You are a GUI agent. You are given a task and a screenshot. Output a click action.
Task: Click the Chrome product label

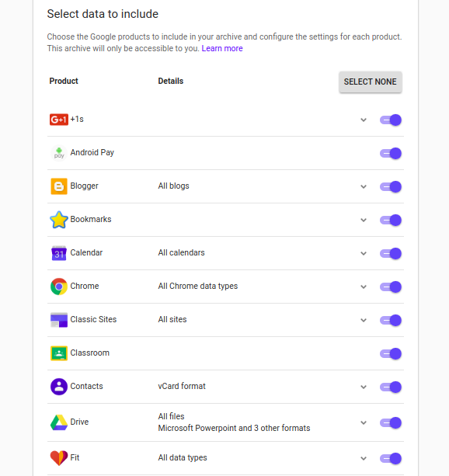point(85,286)
